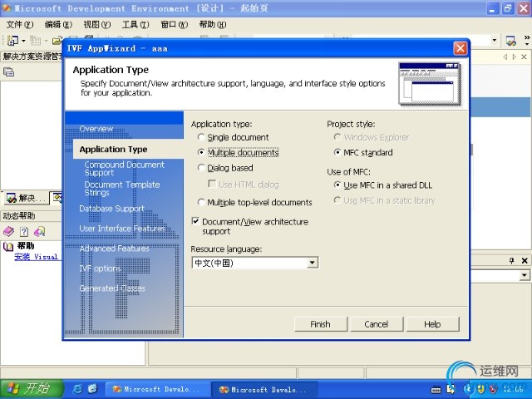Click the Internet Explorer quick launch icon
This screenshot has height=399, width=532.
point(77,389)
